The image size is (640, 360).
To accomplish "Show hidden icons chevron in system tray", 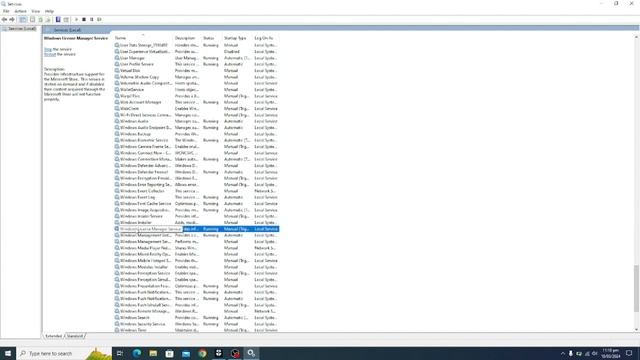I will [x=562, y=353].
